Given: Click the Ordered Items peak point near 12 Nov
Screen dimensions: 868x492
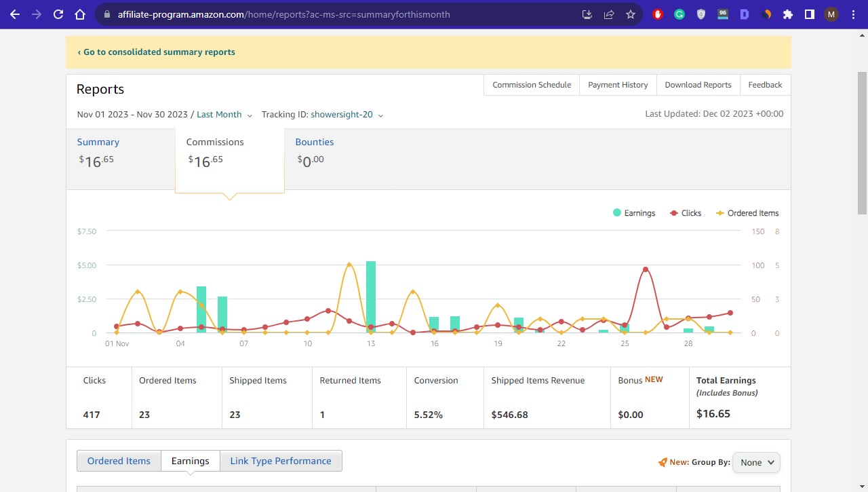Looking at the screenshot, I should (349, 265).
